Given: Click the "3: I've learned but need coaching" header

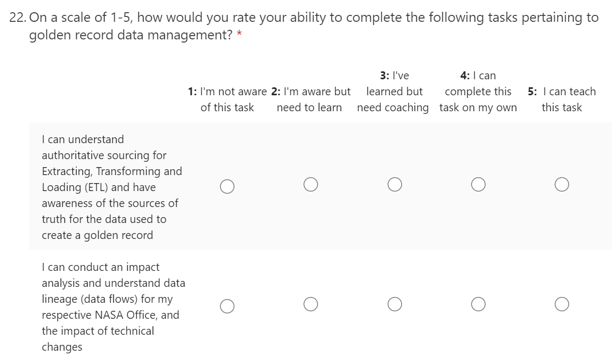Looking at the screenshot, I should point(394,92).
